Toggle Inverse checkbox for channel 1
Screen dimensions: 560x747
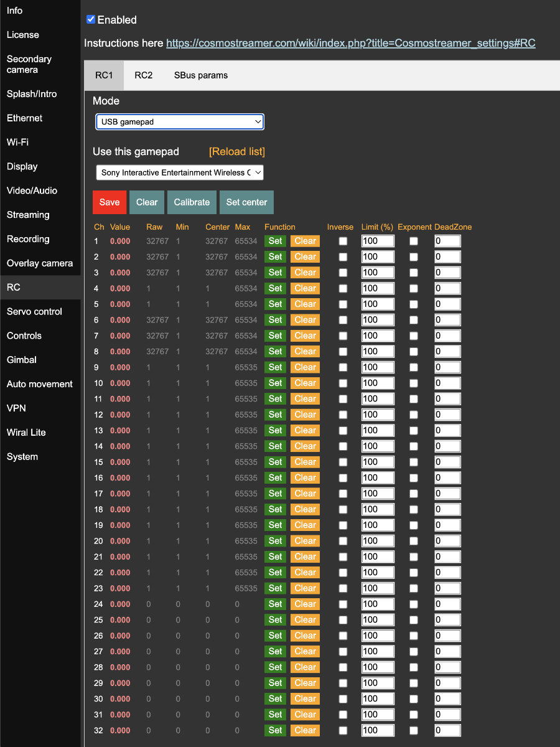(343, 241)
